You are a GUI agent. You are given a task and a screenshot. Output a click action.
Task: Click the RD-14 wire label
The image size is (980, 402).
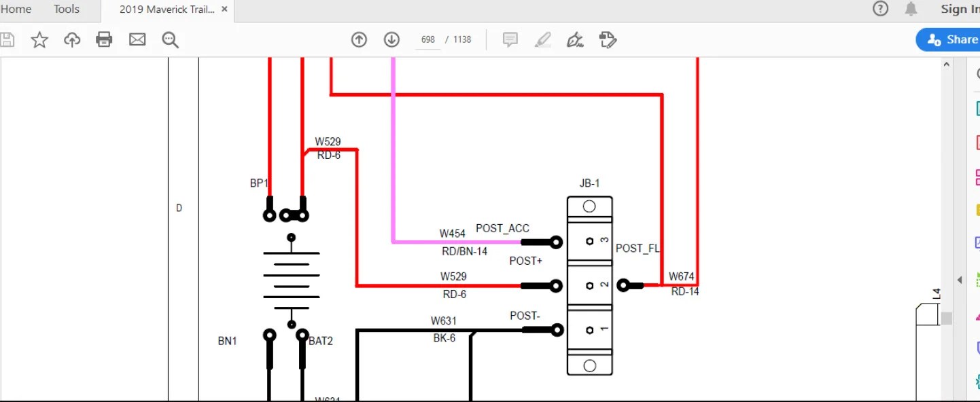(685, 291)
